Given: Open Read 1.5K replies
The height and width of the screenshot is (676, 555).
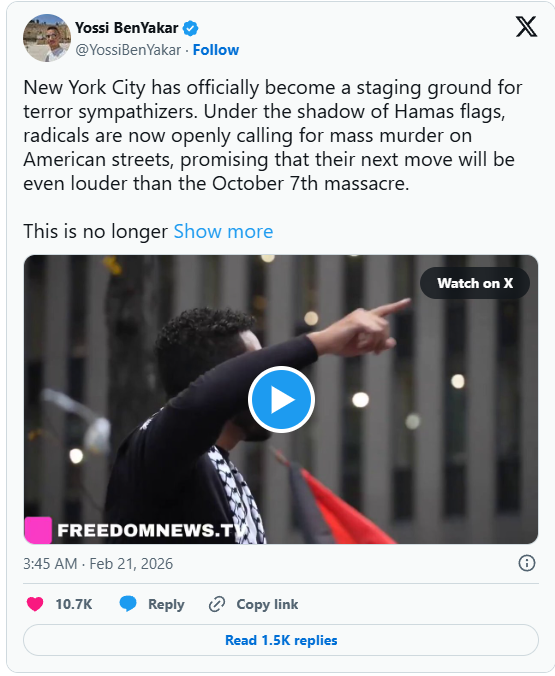Looking at the screenshot, I should click(x=281, y=640).
